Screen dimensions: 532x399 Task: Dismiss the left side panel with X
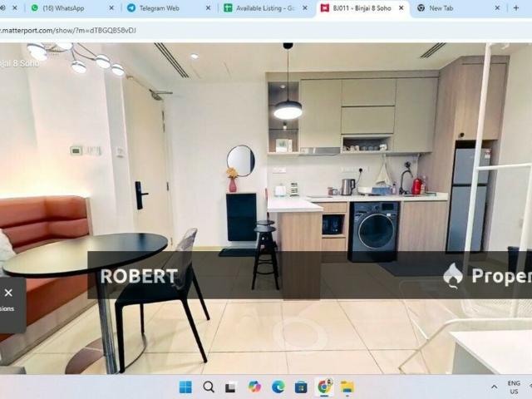click(8, 293)
